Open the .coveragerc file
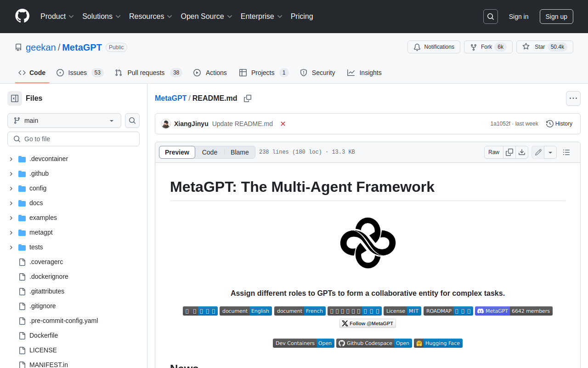Viewport: 588px width, 368px height. [46, 262]
